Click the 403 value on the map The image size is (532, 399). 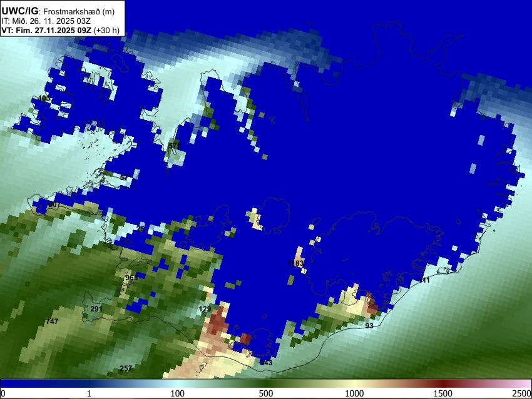click(44, 98)
